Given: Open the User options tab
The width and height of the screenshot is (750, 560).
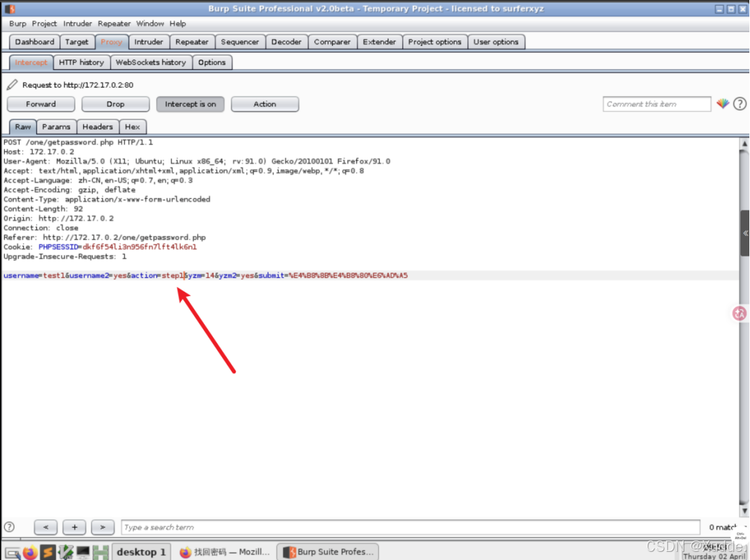Looking at the screenshot, I should tap(496, 42).
